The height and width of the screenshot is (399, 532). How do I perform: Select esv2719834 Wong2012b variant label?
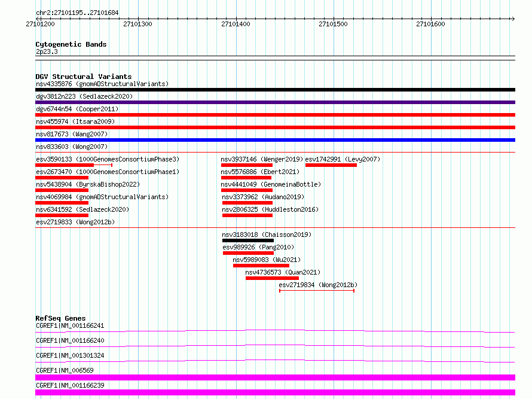pos(318,285)
